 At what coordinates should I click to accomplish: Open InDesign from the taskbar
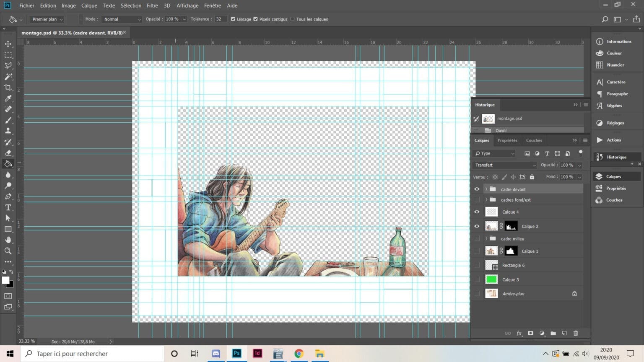257,354
